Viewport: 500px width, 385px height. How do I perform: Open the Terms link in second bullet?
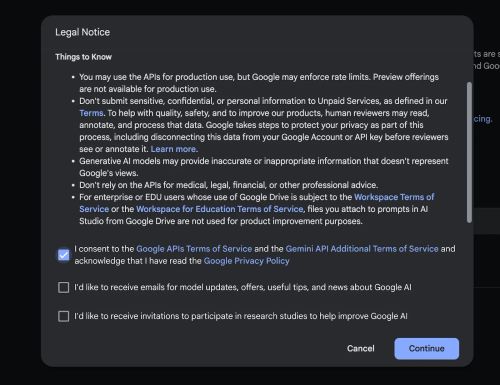coord(92,113)
